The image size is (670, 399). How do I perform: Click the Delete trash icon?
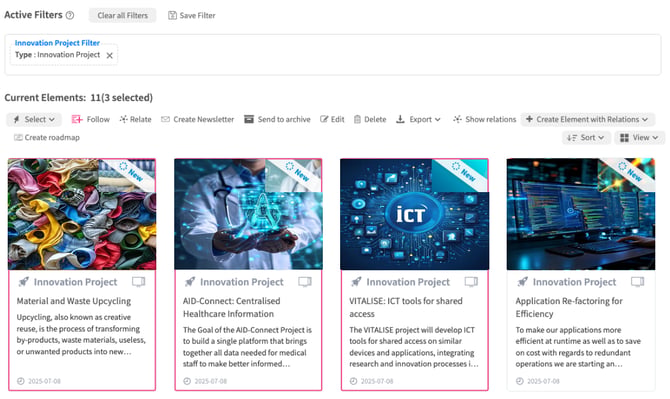[x=357, y=119]
